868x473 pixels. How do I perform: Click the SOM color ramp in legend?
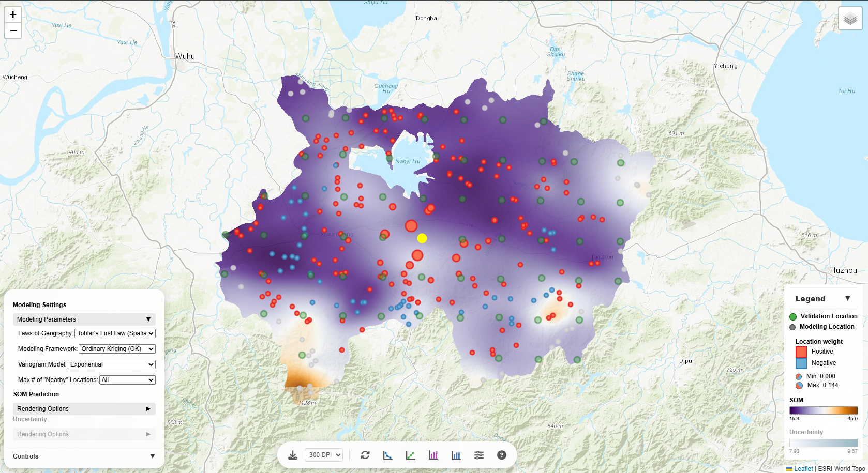(x=824, y=410)
